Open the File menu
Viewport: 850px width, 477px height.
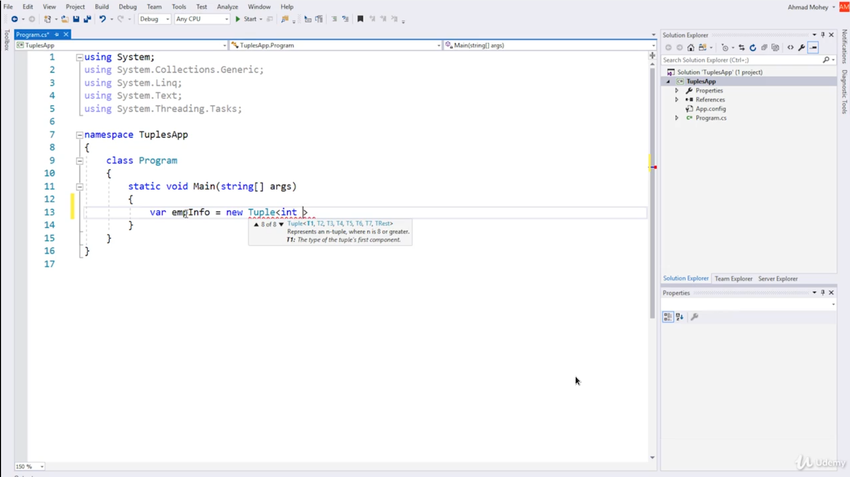[x=8, y=7]
